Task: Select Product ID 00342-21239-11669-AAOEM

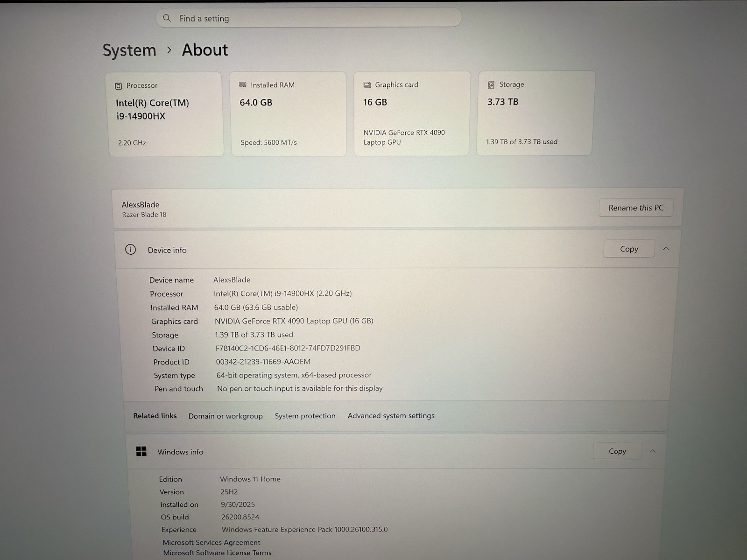Action: (x=263, y=362)
